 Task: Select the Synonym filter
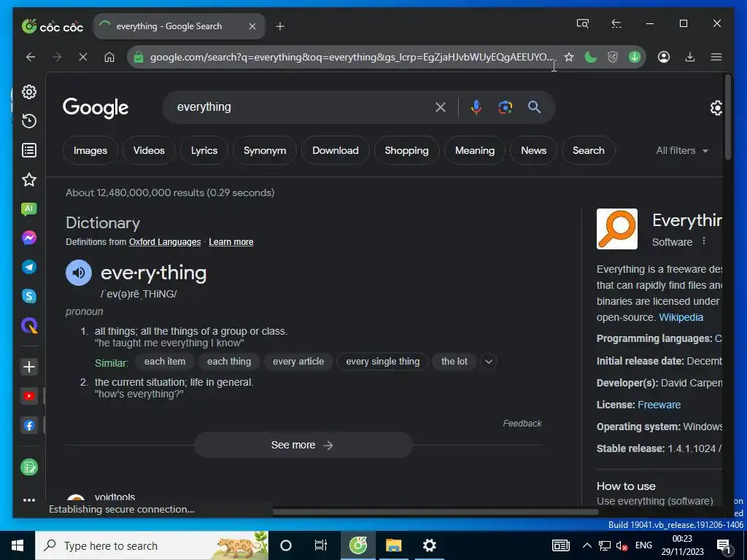coord(265,150)
